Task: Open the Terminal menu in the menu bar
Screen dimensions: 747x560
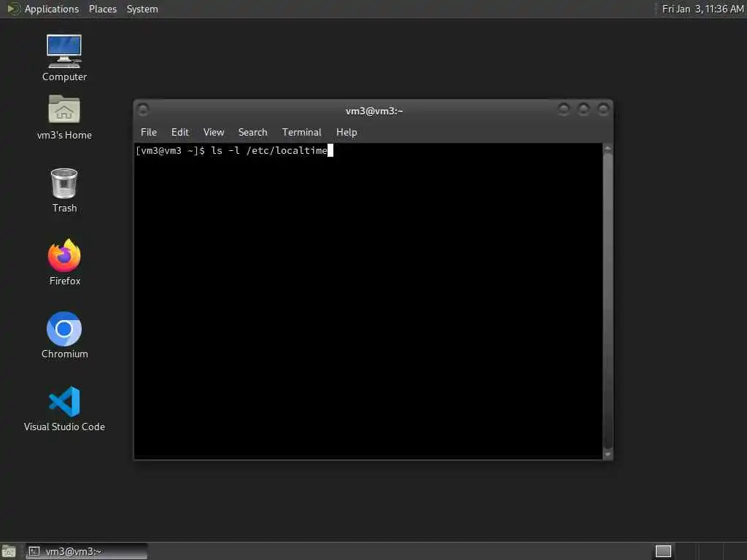Action: tap(301, 133)
